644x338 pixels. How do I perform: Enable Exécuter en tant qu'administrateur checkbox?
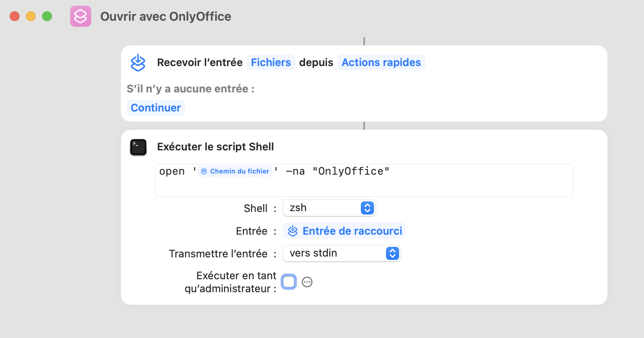[x=289, y=282]
